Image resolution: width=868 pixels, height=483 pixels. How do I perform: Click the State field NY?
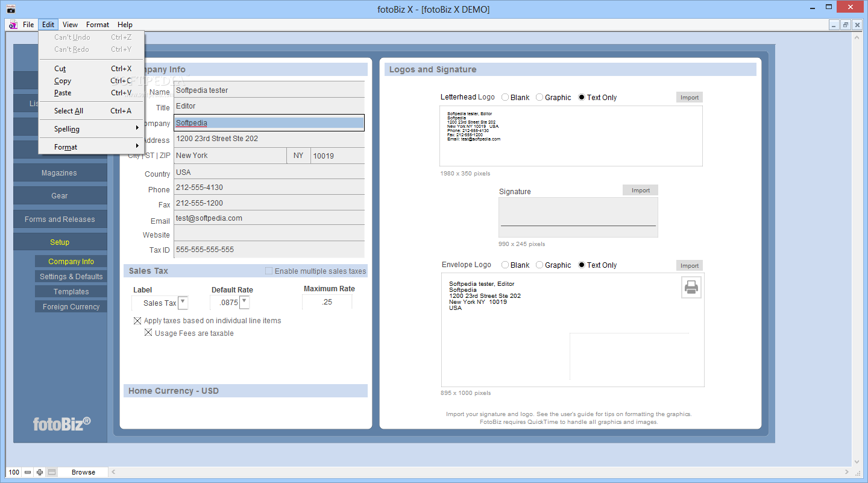[298, 156]
